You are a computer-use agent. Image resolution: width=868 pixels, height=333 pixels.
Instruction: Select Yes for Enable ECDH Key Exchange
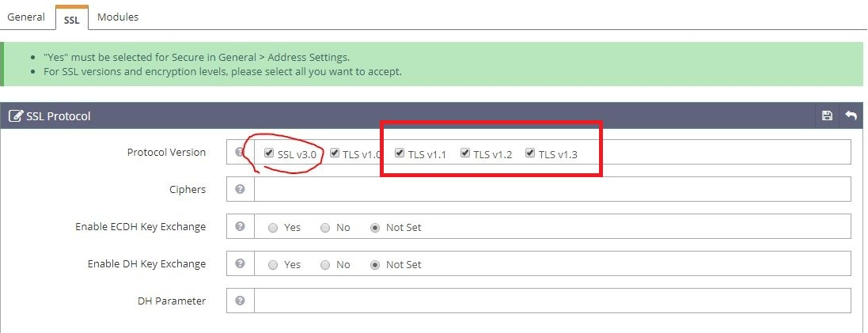coord(273,228)
